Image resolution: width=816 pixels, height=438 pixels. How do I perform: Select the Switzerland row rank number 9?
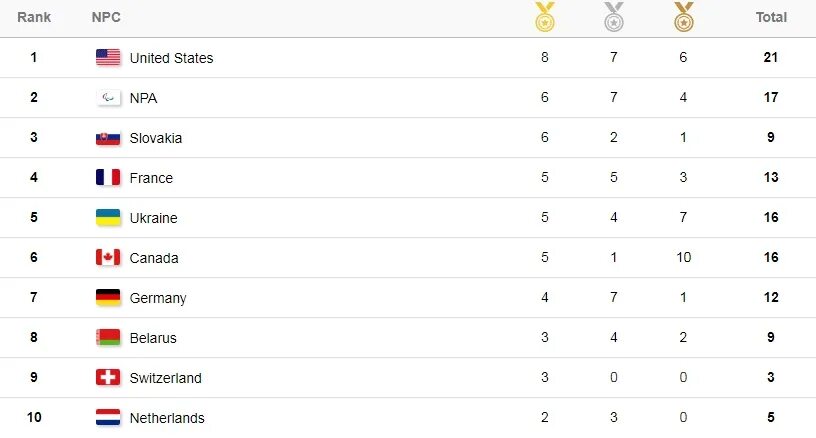point(34,377)
